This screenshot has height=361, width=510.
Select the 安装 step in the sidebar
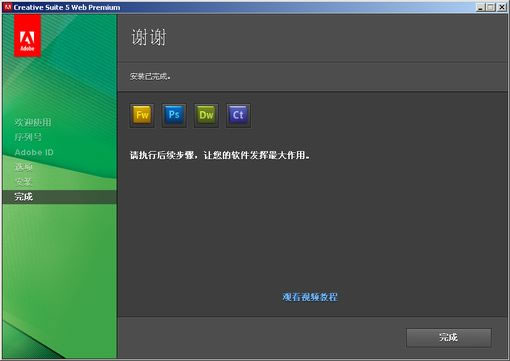[23, 182]
